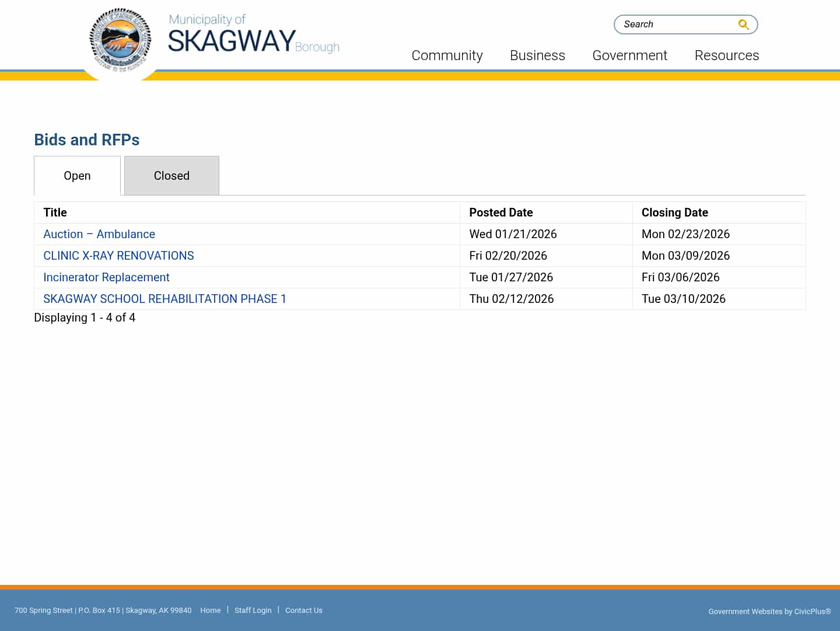
Task: Click the Skagway municipal seal logo
Action: 120,41
